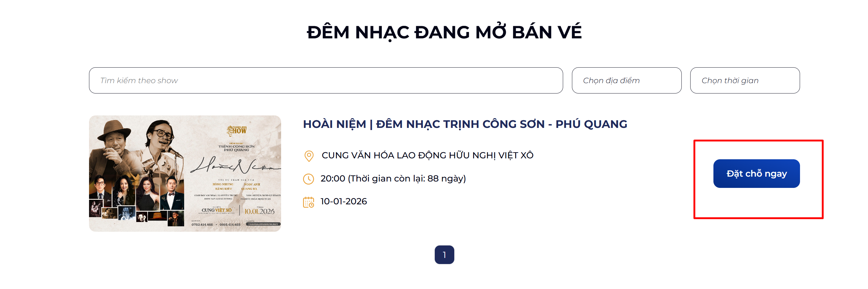This screenshot has width=868, height=289.
Task: Focus the "Tìm kiếm theo show" search field
Action: 326,80
